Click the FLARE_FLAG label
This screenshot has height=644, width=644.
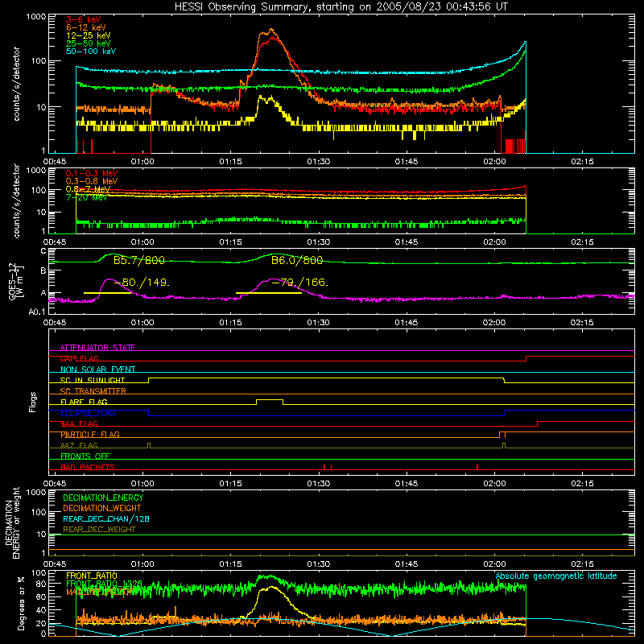(x=84, y=402)
